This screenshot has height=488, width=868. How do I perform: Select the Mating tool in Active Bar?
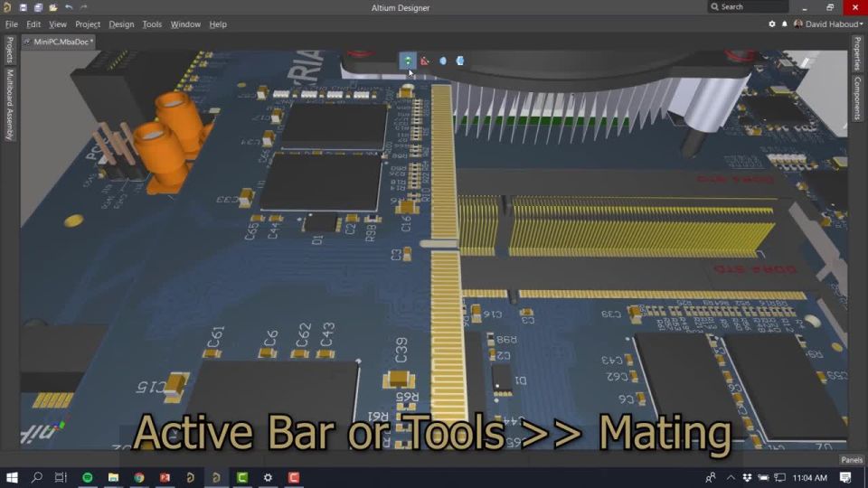coord(408,61)
